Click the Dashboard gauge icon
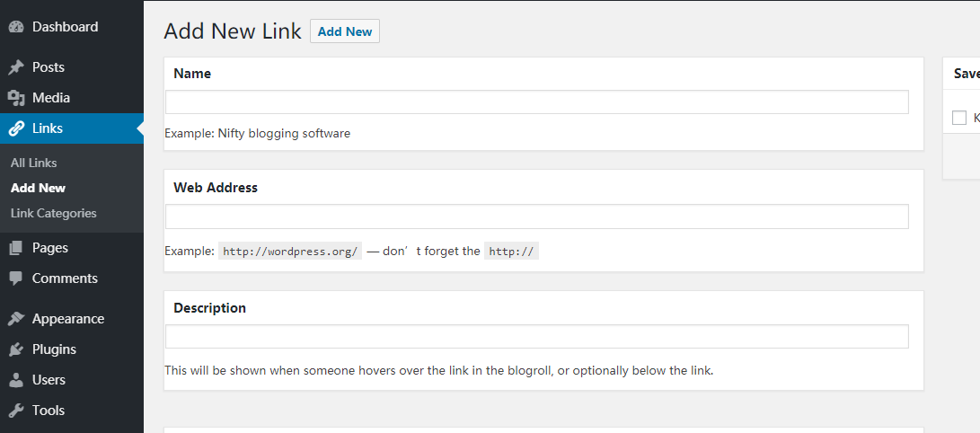Image resolution: width=980 pixels, height=433 pixels. (16, 27)
